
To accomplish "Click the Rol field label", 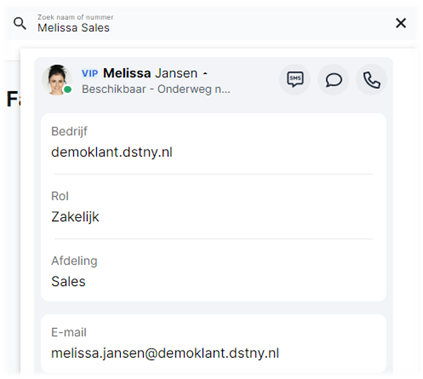I will pos(60,196).
